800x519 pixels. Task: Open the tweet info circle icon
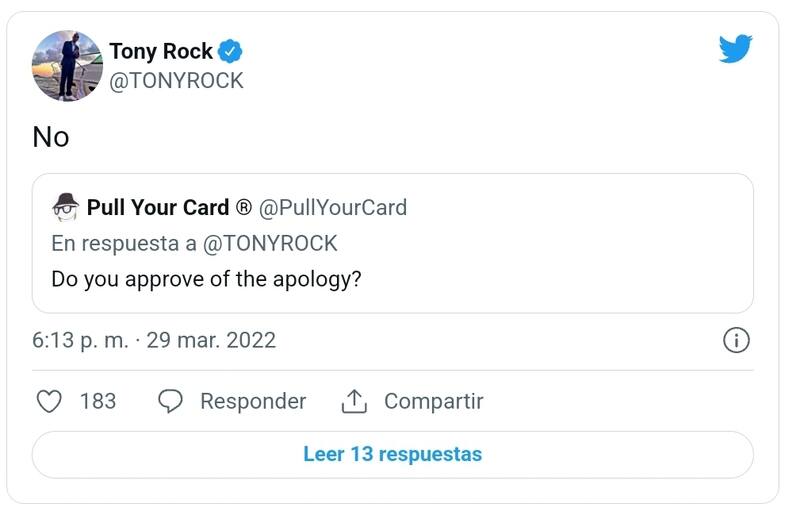[x=736, y=340]
